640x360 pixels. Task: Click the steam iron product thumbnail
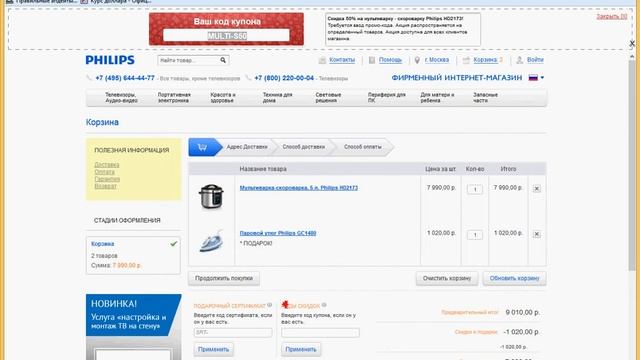[211, 241]
